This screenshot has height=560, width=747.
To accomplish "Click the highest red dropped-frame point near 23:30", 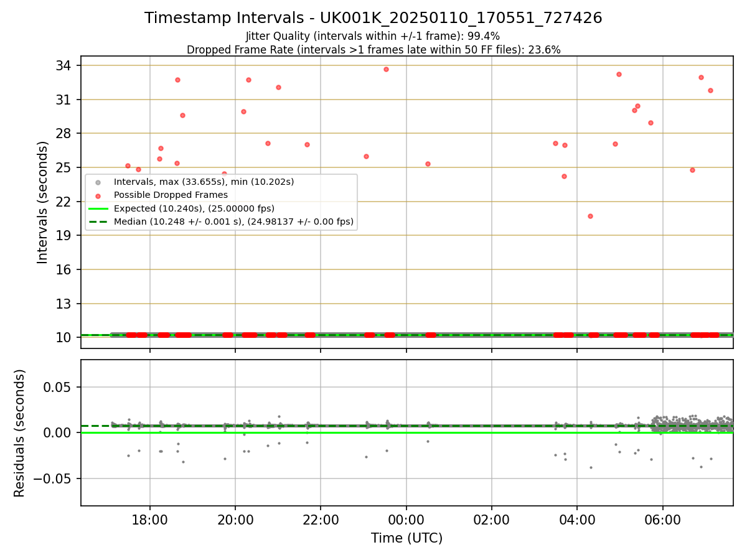I will (386, 69).
